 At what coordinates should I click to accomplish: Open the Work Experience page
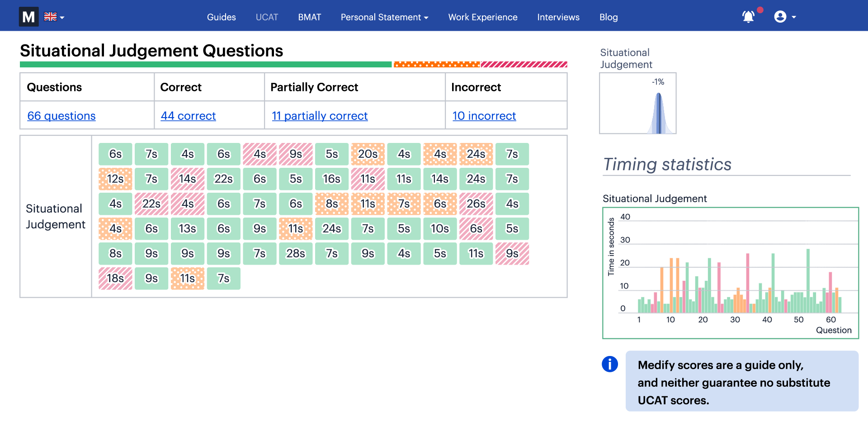point(482,17)
